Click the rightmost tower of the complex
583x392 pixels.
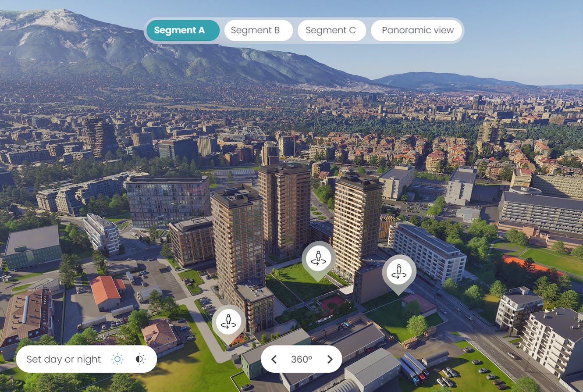[x=355, y=224]
